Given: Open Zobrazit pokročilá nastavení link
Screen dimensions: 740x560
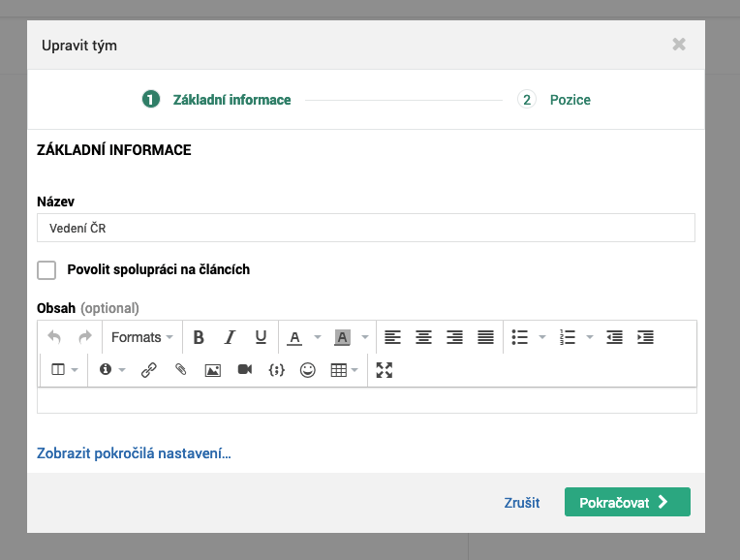Looking at the screenshot, I should pyautogui.click(x=134, y=453).
